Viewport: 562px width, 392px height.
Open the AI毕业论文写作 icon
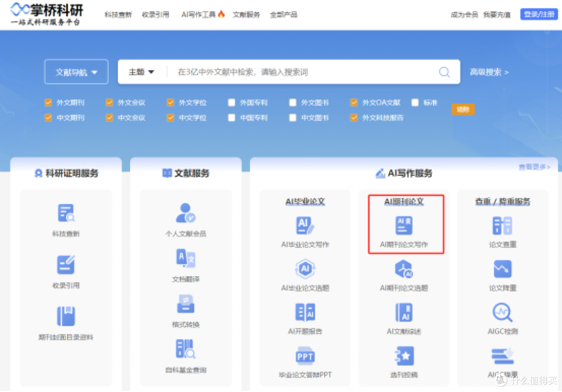click(305, 226)
